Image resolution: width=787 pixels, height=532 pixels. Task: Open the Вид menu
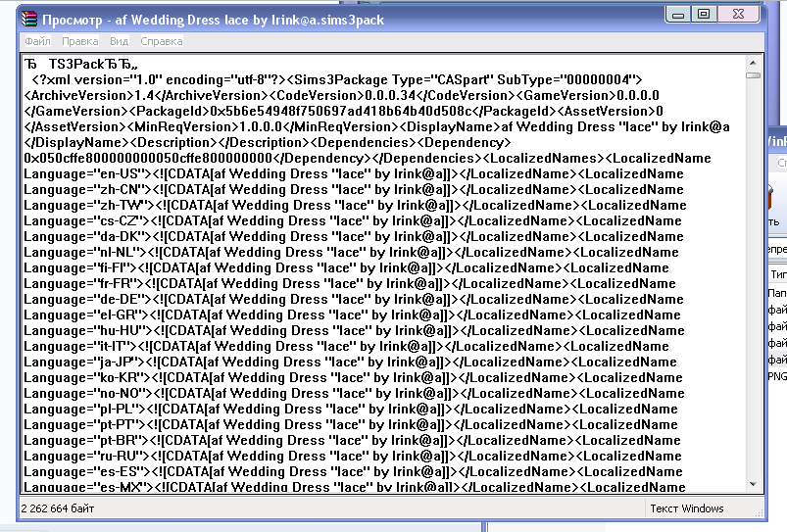(119, 41)
